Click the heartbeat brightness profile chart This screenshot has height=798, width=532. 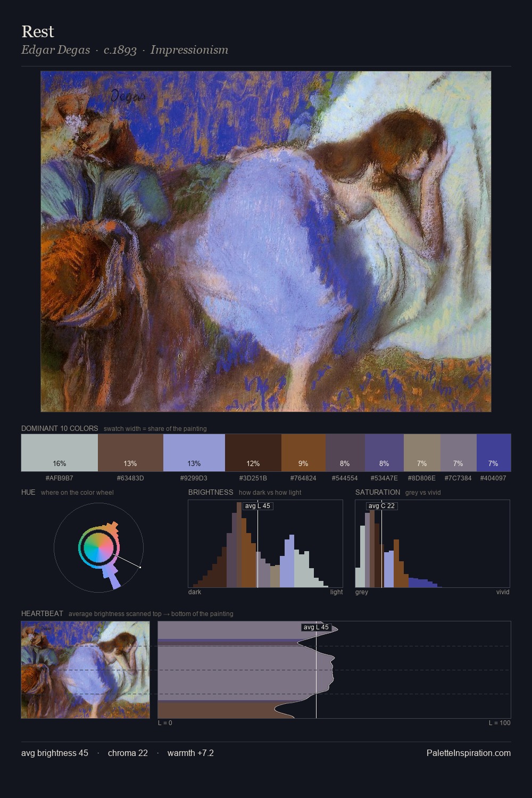(x=334, y=670)
